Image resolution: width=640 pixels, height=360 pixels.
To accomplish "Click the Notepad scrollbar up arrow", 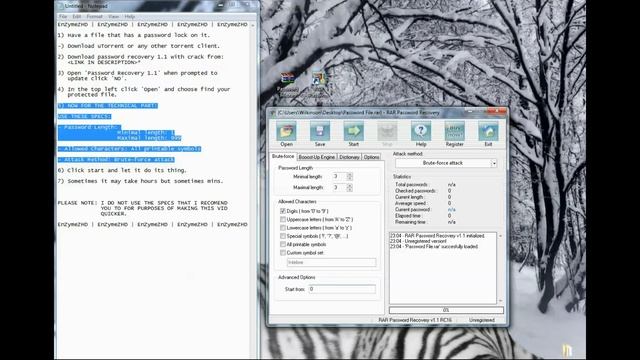I will pyautogui.click(x=253, y=25).
